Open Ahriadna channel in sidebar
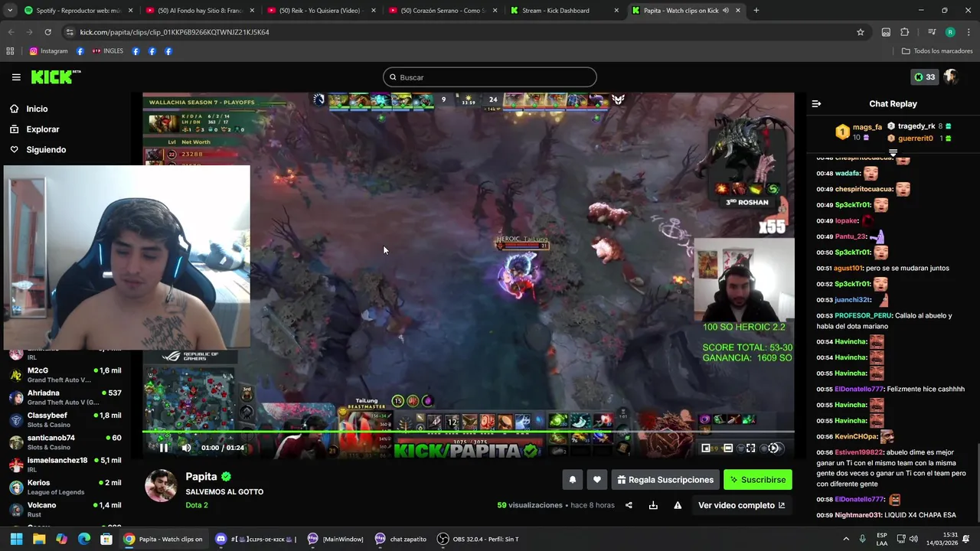980x551 pixels. (x=65, y=397)
